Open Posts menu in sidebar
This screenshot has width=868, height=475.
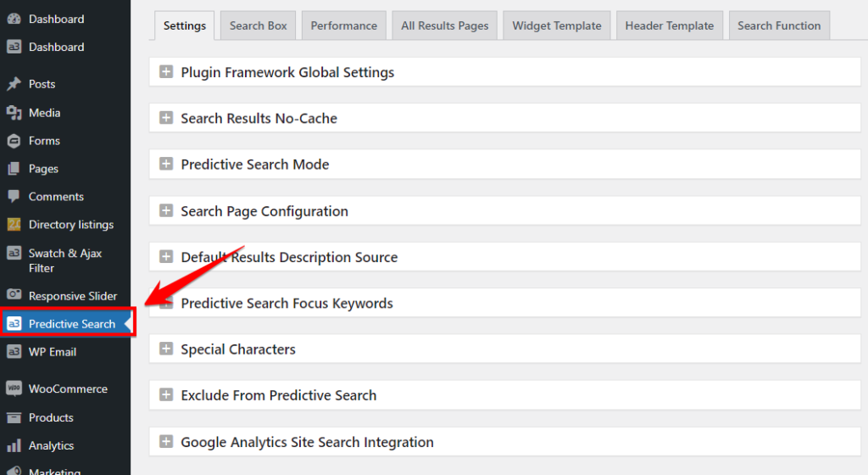[42, 84]
